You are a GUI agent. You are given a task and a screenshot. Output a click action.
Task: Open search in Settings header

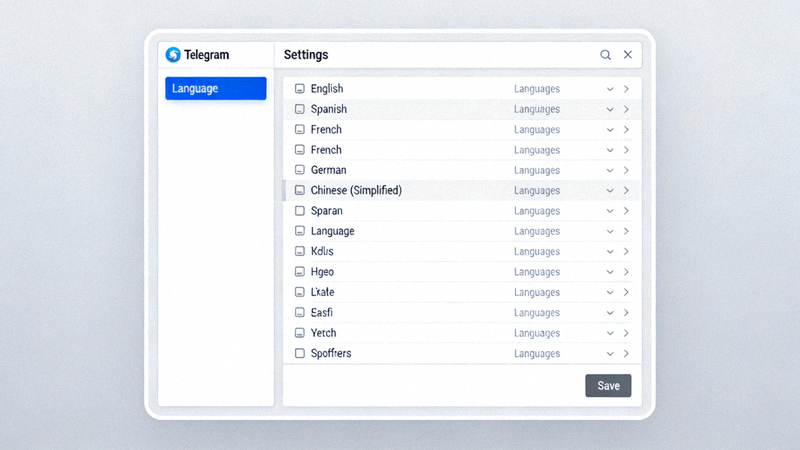tap(605, 55)
